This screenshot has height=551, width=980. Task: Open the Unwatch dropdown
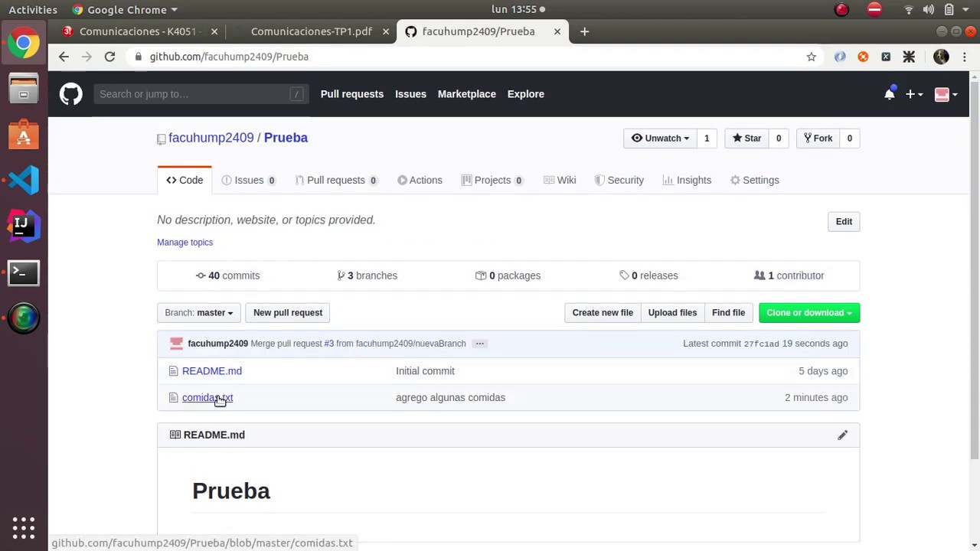(x=660, y=139)
